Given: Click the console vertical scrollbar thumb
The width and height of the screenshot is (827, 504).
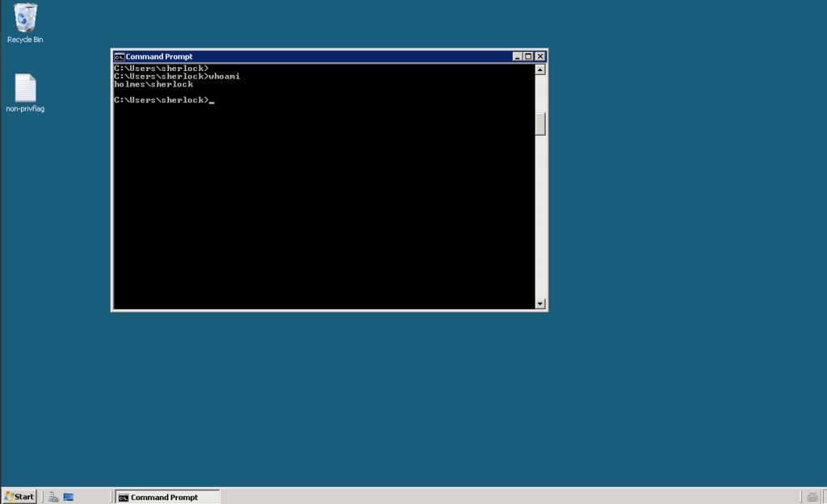Looking at the screenshot, I should pos(540,124).
